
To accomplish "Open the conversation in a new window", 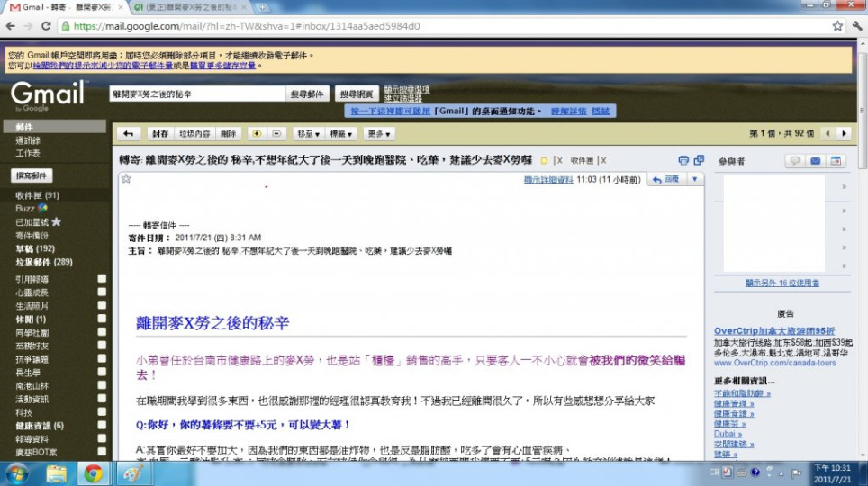I will [x=699, y=160].
